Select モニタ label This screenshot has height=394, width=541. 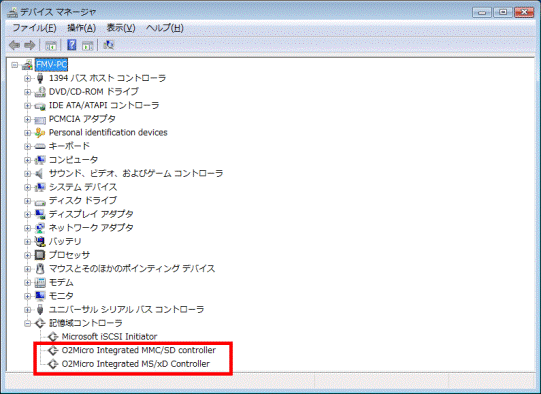tap(61, 296)
